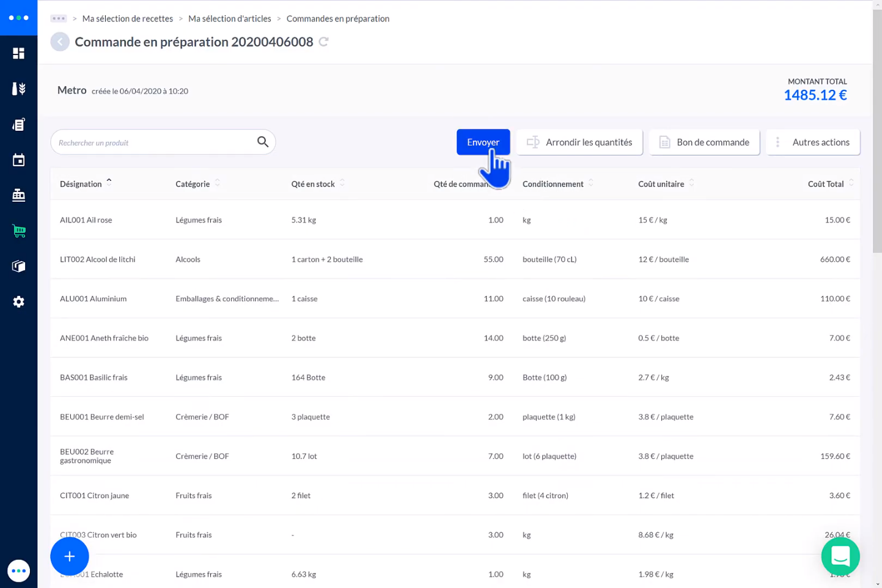Screen dimensions: 882x588
Task: Open the settings gear in sidebar
Action: (x=18, y=302)
